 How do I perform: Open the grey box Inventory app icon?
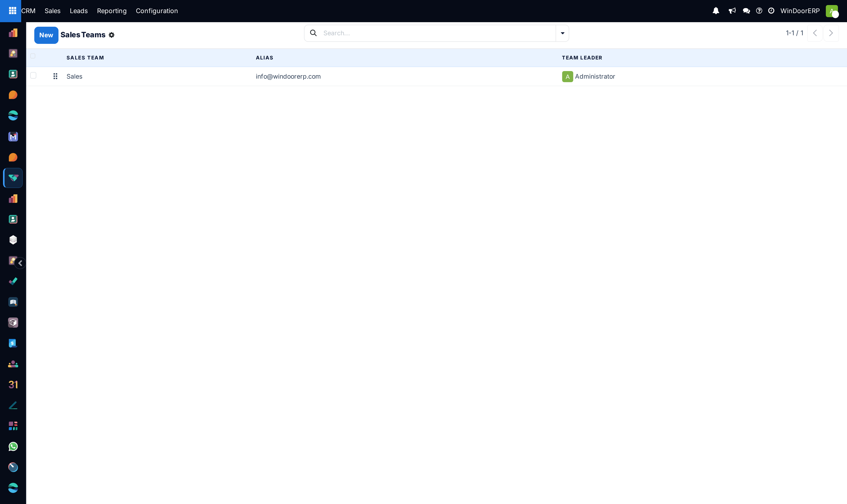[13, 323]
